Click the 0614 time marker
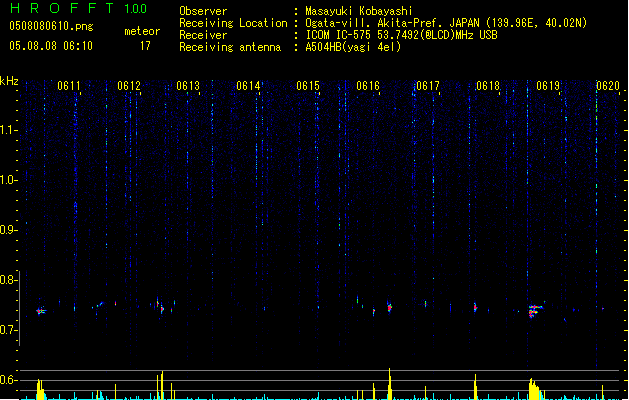Screen dimensions: 629x400 [x=248, y=86]
